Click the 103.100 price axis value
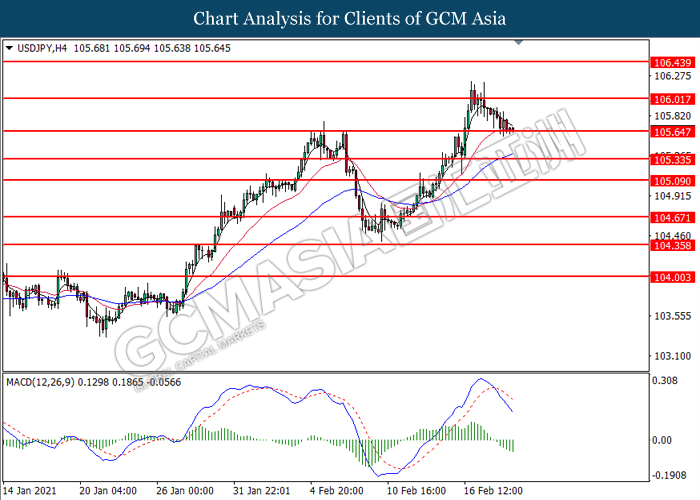 point(672,356)
